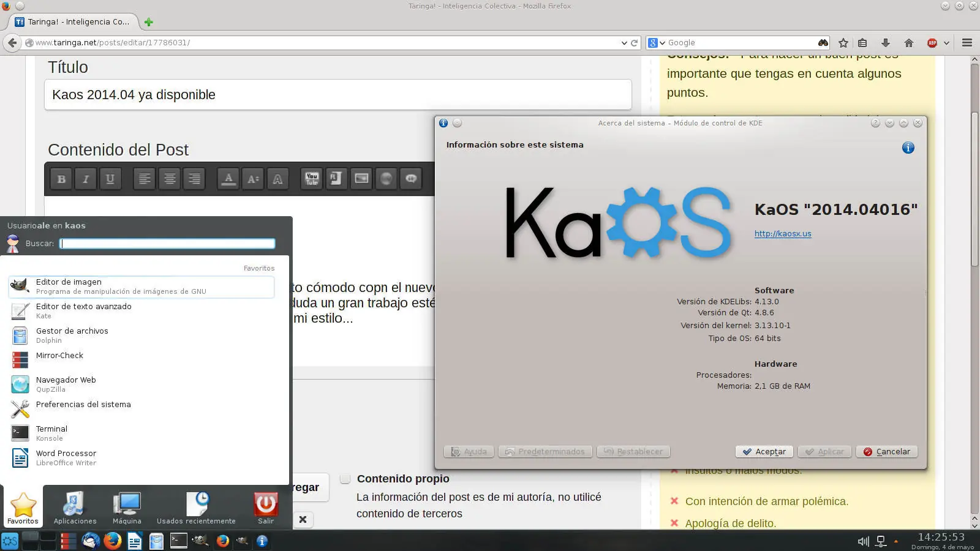Open LibreOffice Writer from the taskbar
This screenshot has height=551, width=980.
pos(134,541)
